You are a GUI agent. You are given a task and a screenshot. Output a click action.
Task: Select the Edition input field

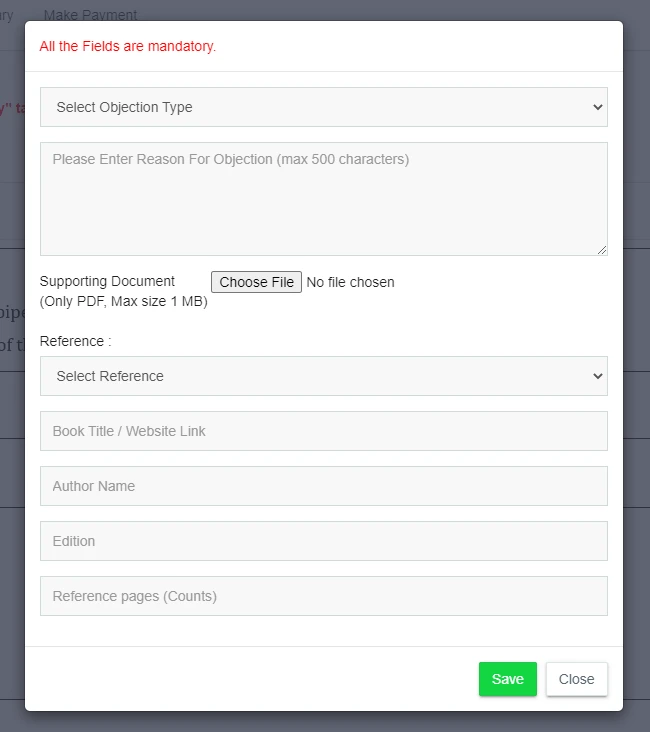[x=323, y=541]
